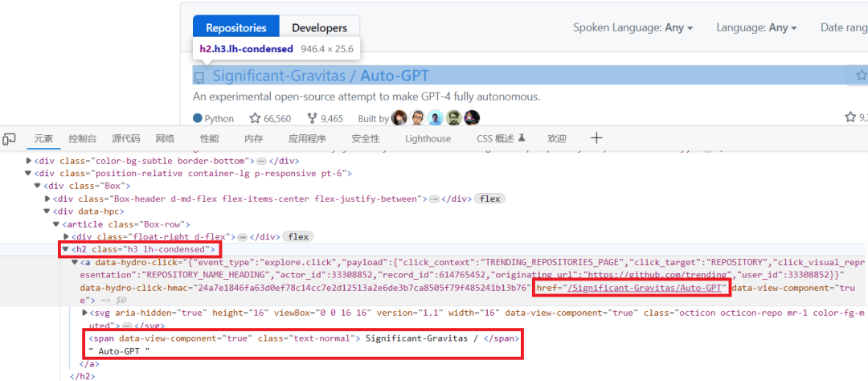Click the flex badge beside float-right div

pyautogui.click(x=298, y=237)
